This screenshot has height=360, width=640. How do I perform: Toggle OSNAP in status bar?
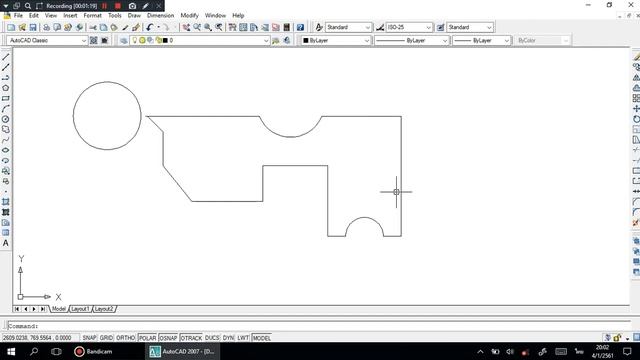(168, 338)
